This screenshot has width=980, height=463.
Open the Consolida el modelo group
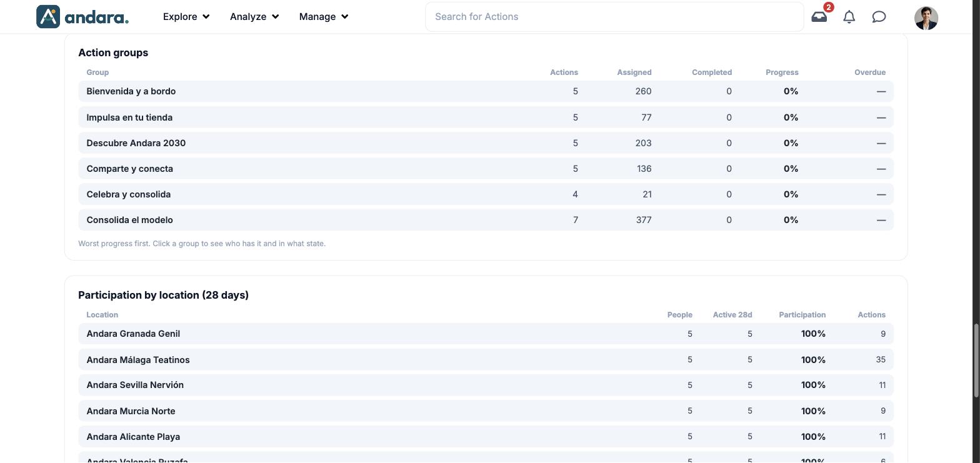click(x=486, y=220)
